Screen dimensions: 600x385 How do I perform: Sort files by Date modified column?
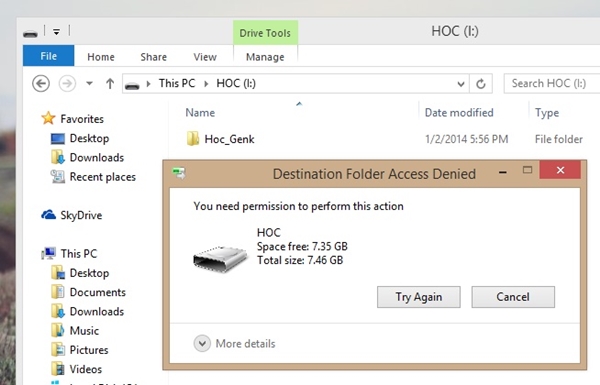(x=459, y=113)
